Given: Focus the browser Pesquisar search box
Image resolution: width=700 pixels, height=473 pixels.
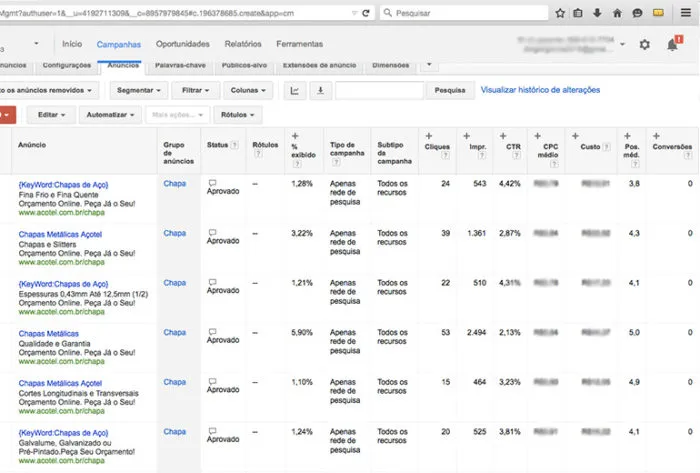Looking at the screenshot, I should (464, 13).
